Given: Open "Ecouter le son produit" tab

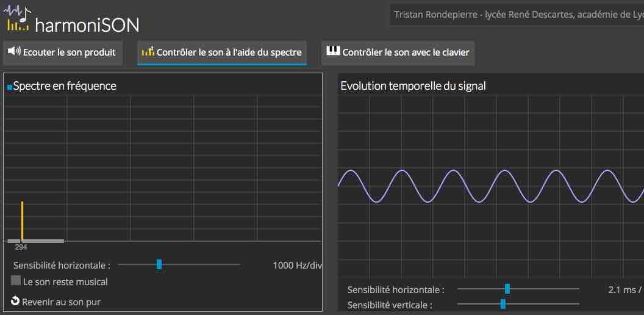Looking at the screenshot, I should point(63,52).
